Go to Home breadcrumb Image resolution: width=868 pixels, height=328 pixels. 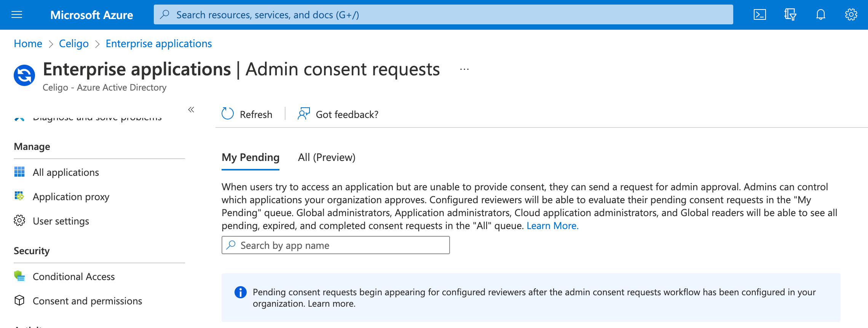point(28,43)
